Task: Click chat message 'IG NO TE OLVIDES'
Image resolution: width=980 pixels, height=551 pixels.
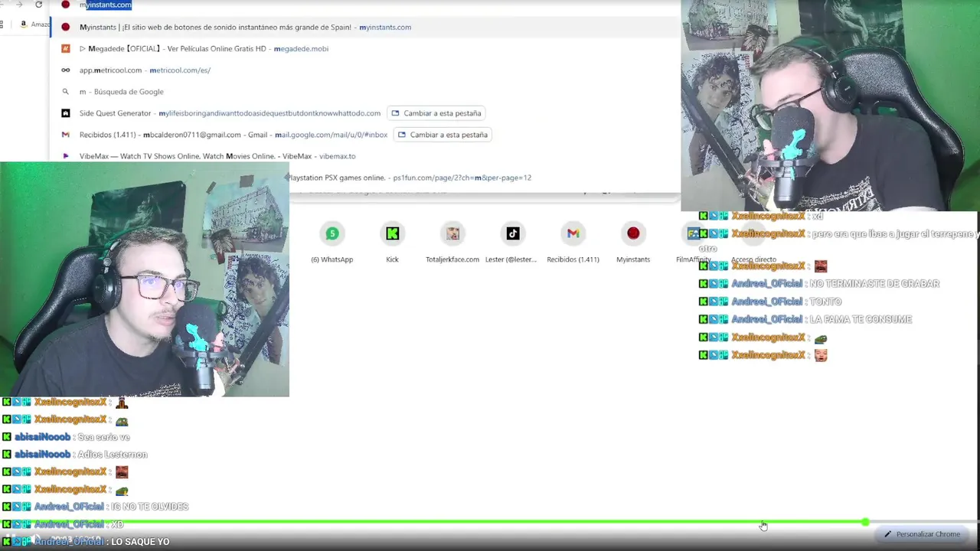Action: pos(150,507)
